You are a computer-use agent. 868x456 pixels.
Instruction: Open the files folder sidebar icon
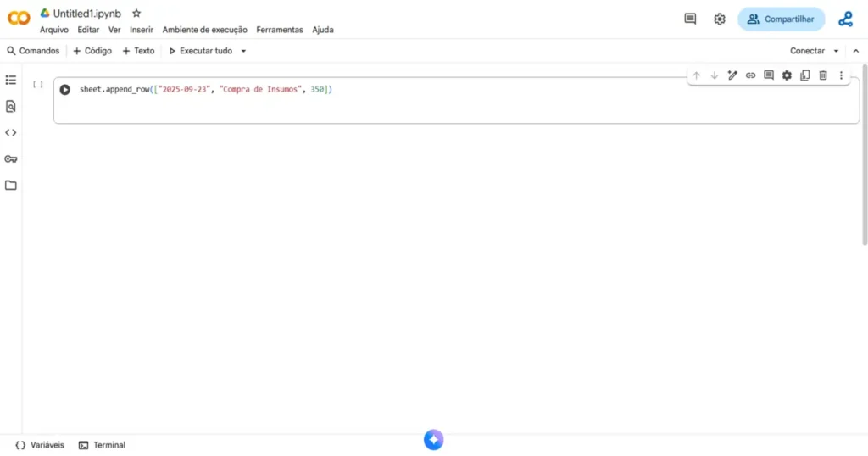point(10,186)
